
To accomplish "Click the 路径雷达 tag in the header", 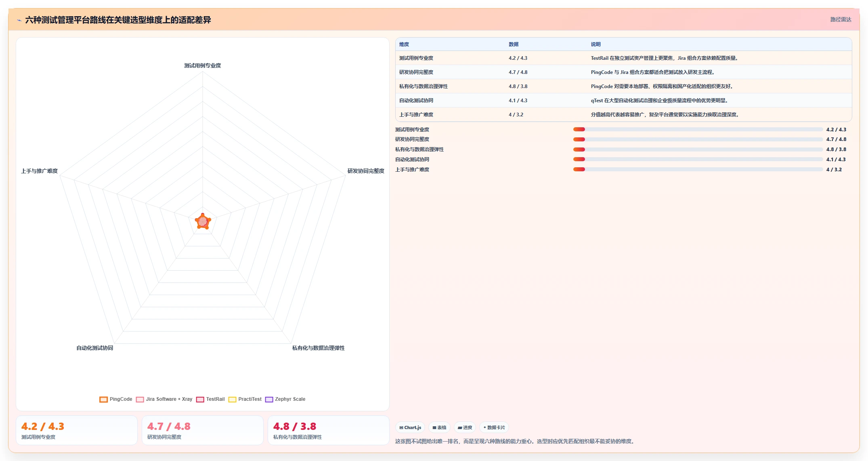I will tap(841, 19).
